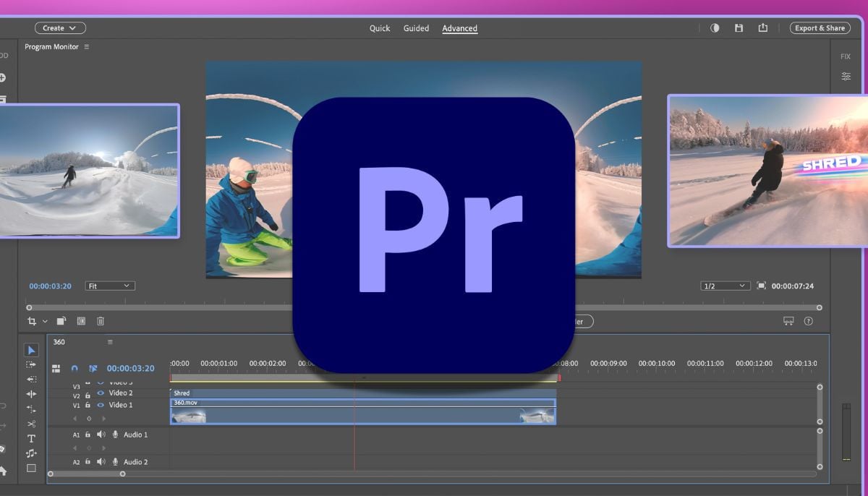
Task: Select the Selection arrow tool
Action: tap(31, 350)
